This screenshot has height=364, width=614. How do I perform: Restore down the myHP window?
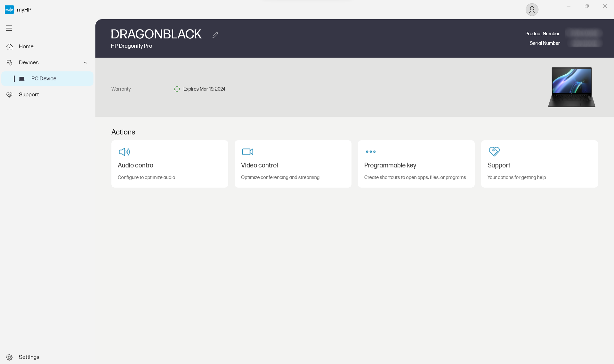click(586, 6)
